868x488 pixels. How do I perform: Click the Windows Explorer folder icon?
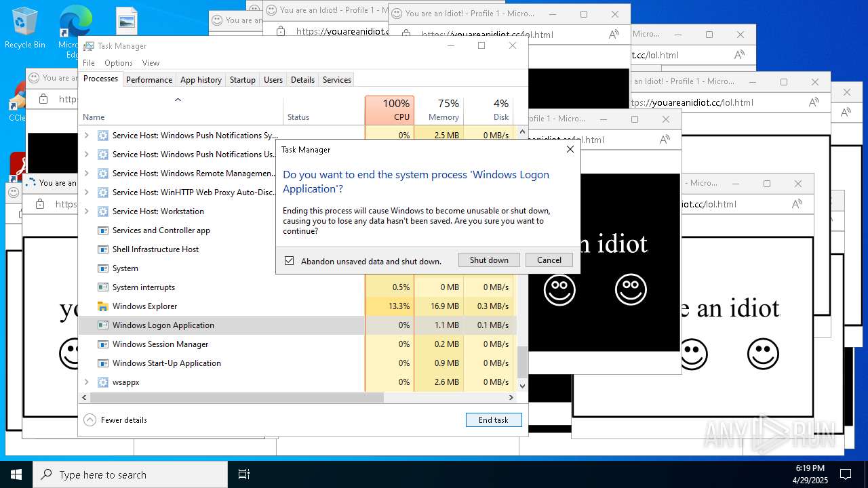click(x=103, y=306)
